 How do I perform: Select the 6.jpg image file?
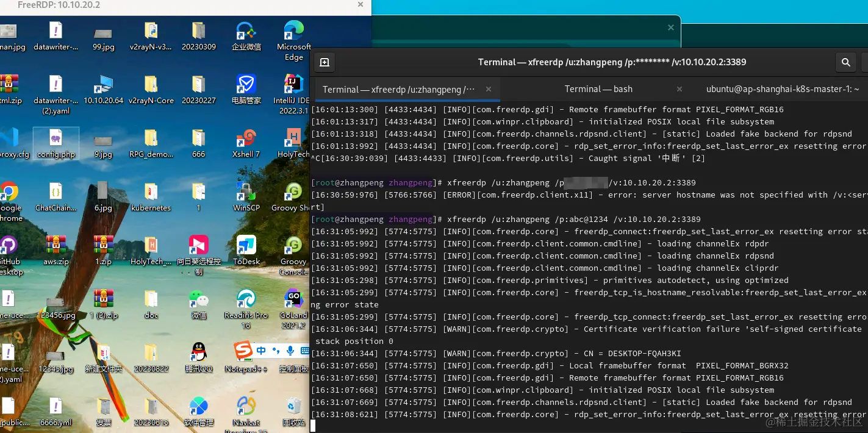(103, 197)
